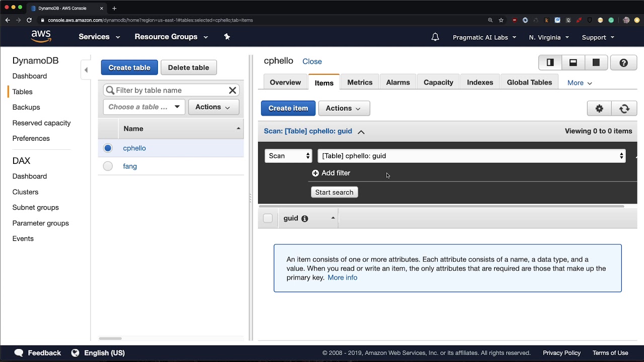Sort table list by Name arrow

coord(238,129)
